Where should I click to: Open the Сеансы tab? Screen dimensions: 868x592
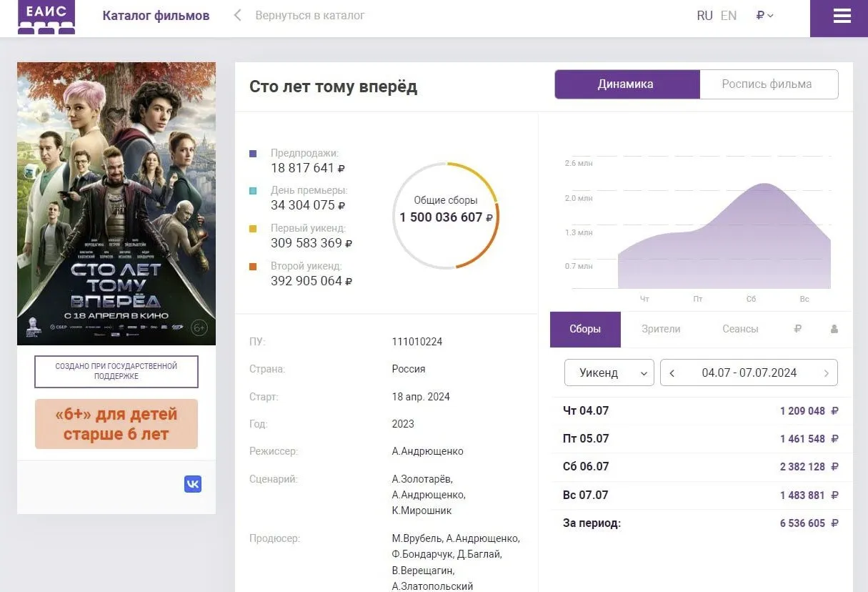coord(740,329)
